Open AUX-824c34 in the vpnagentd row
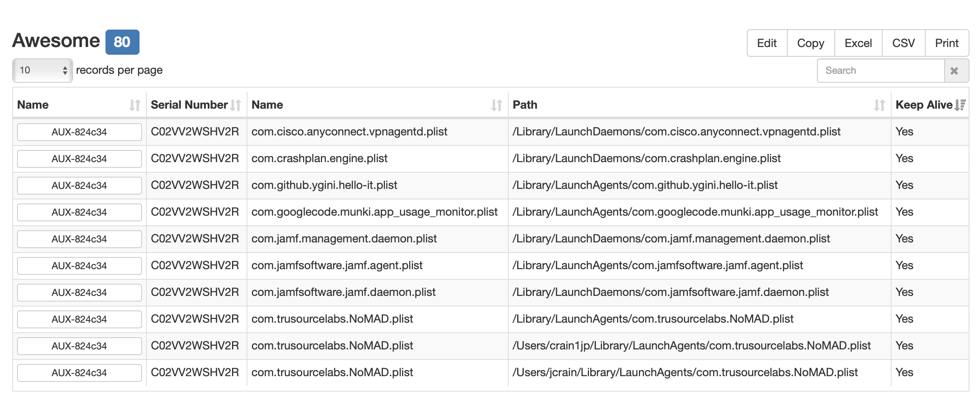Viewport: 980px width, 394px height. click(79, 132)
